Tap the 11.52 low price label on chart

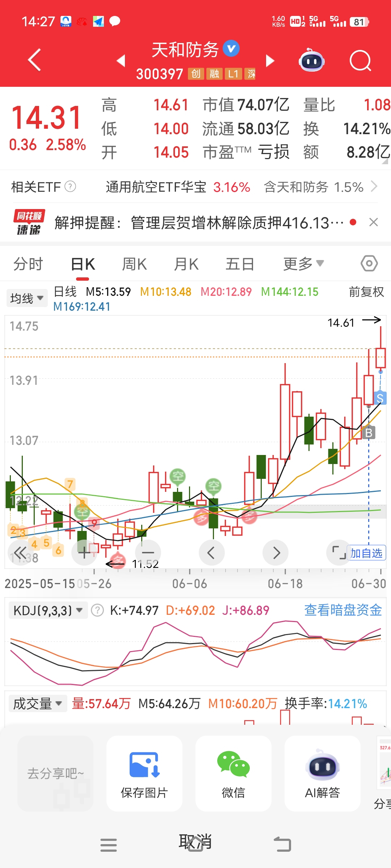(145, 564)
